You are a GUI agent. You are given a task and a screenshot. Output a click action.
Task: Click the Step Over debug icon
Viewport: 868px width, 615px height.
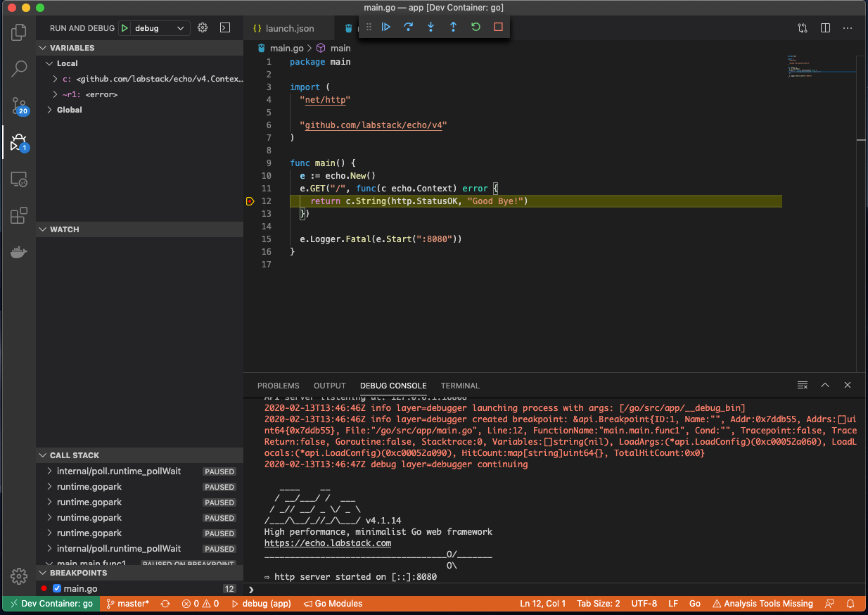tap(409, 27)
